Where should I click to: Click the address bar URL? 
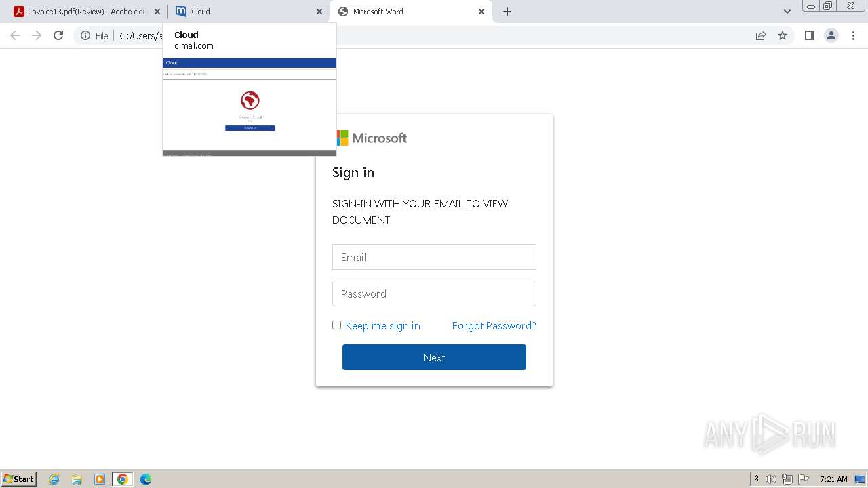click(x=140, y=35)
